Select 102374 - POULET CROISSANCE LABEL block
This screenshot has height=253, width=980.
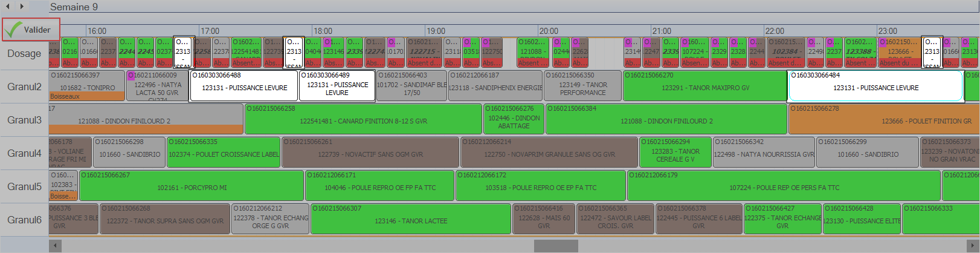[x=224, y=153]
